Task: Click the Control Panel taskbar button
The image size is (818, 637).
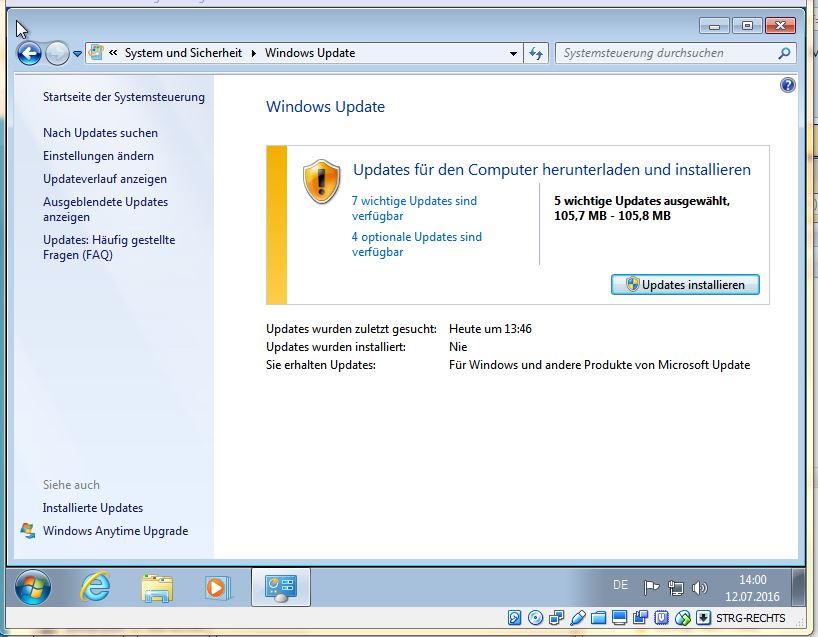Action: [281, 587]
